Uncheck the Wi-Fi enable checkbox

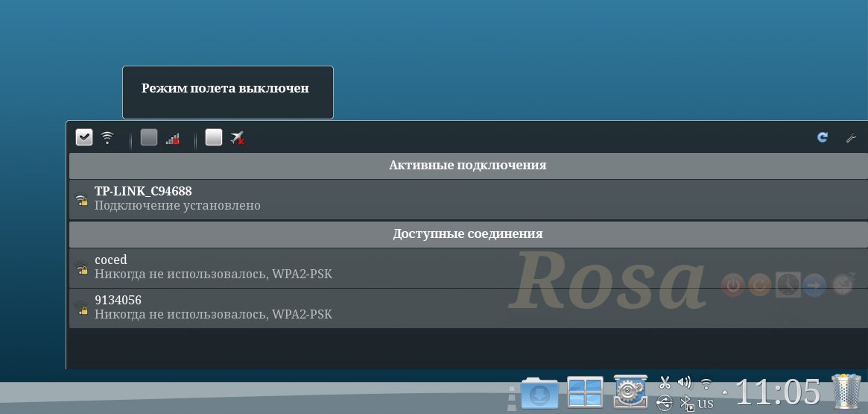coord(84,137)
